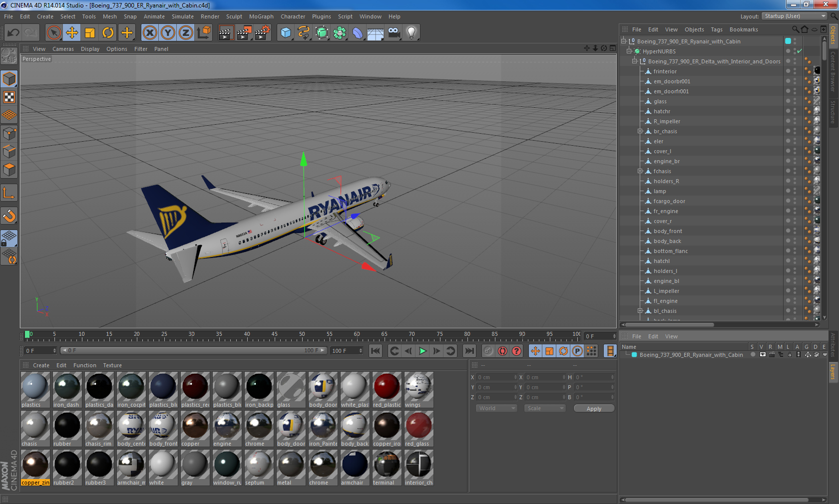Enable Axis mode tool

pos(9,193)
